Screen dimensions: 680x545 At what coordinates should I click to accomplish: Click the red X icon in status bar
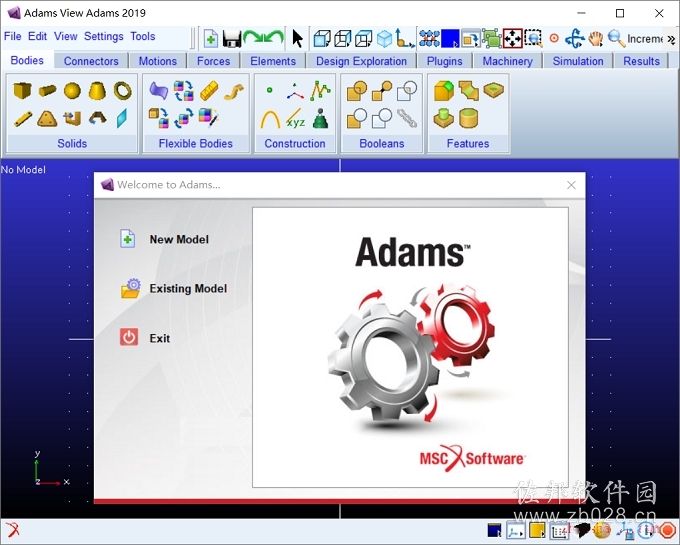coord(12,530)
